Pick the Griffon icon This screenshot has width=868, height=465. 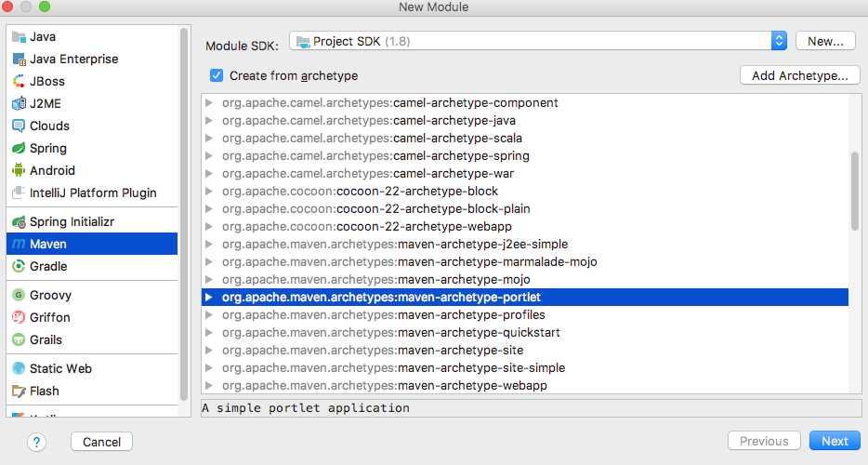click(19, 317)
